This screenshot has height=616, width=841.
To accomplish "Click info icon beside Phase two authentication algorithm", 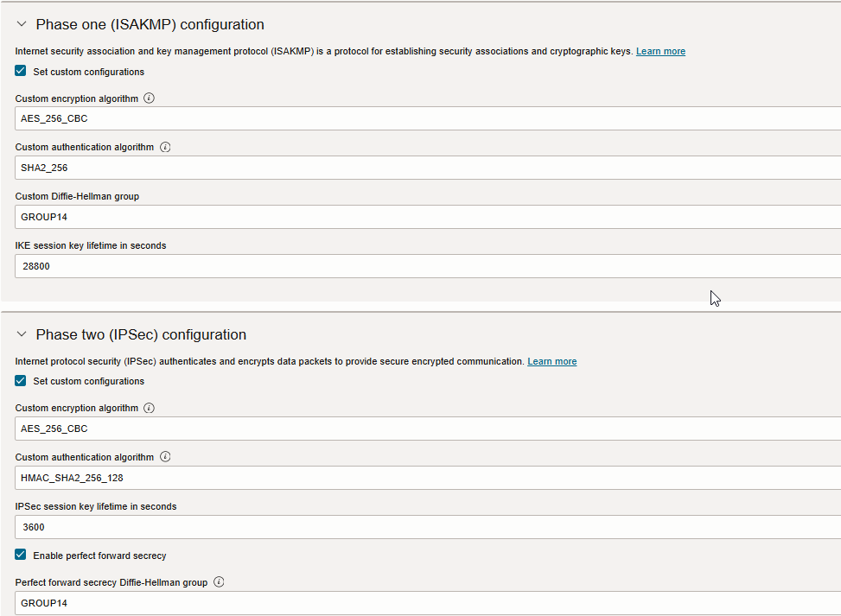I will pos(165,457).
